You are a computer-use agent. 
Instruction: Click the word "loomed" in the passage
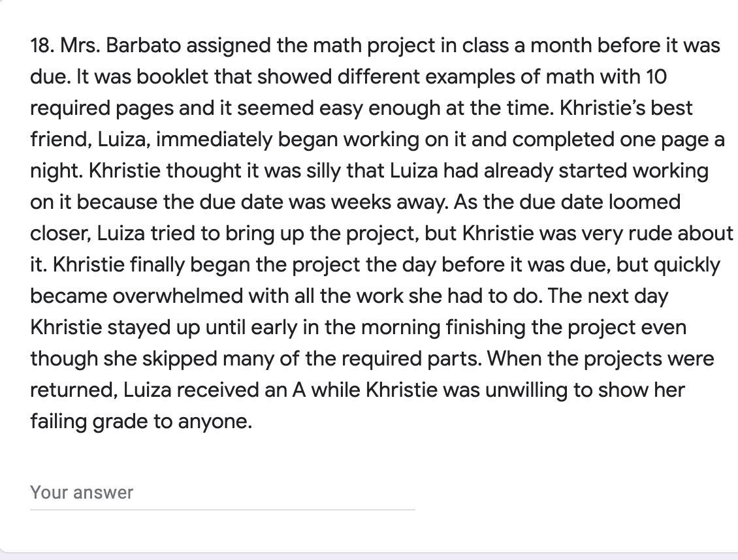[644, 202]
